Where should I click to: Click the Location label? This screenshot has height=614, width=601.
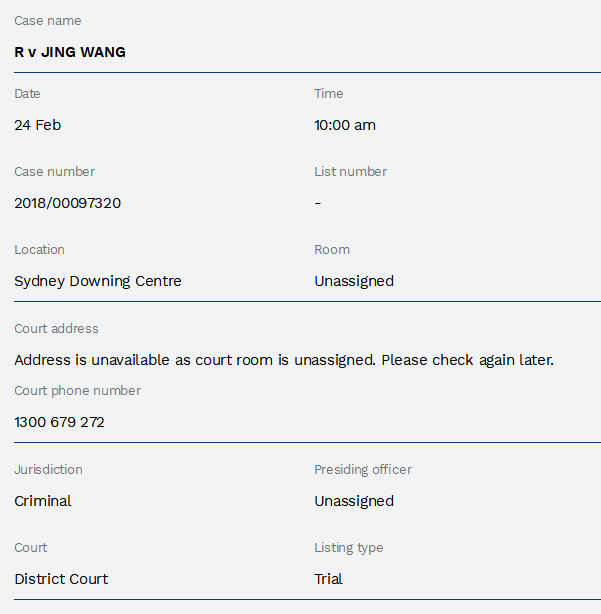coord(39,250)
